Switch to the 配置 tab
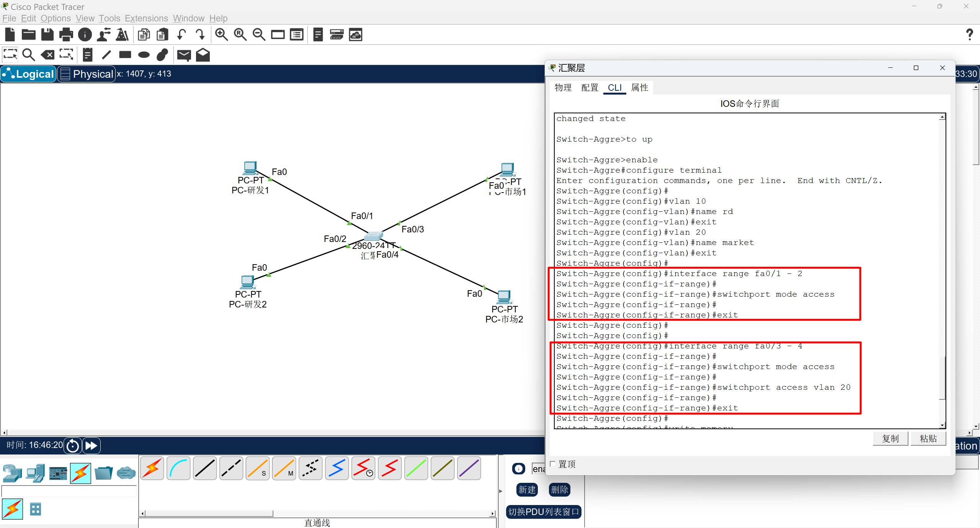The height and width of the screenshot is (528, 980). [x=590, y=88]
